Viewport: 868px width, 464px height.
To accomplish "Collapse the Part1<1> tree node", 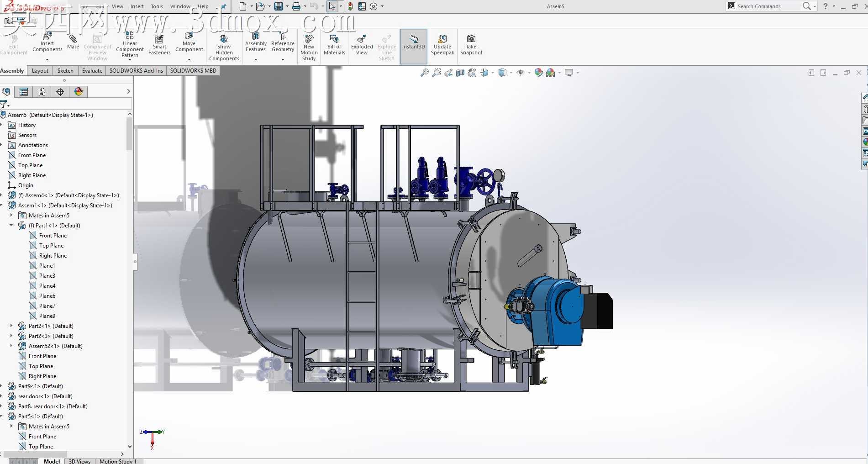I will coord(11,225).
